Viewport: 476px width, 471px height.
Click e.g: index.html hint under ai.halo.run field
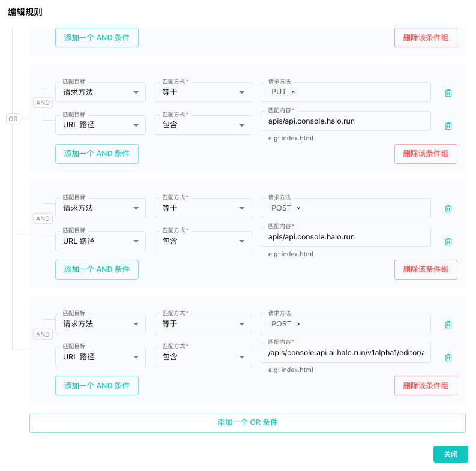coord(291,370)
